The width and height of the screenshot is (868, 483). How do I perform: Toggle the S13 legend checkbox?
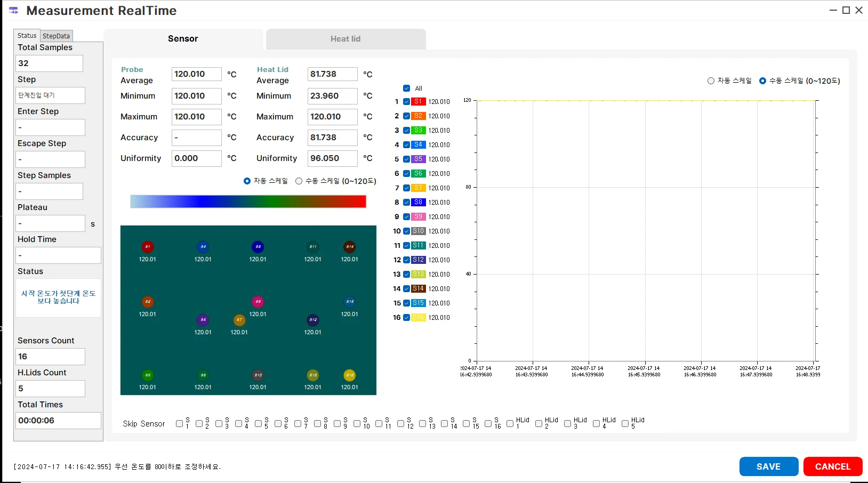point(407,275)
